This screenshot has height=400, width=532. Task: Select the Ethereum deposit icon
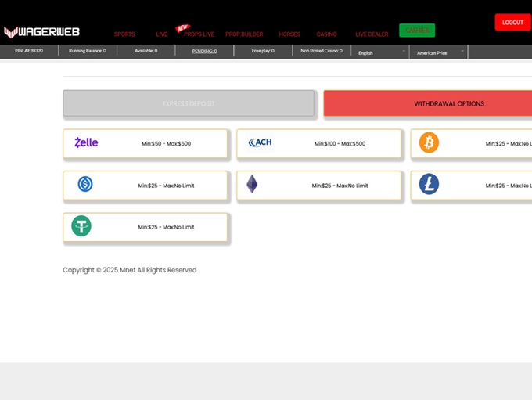[252, 185]
